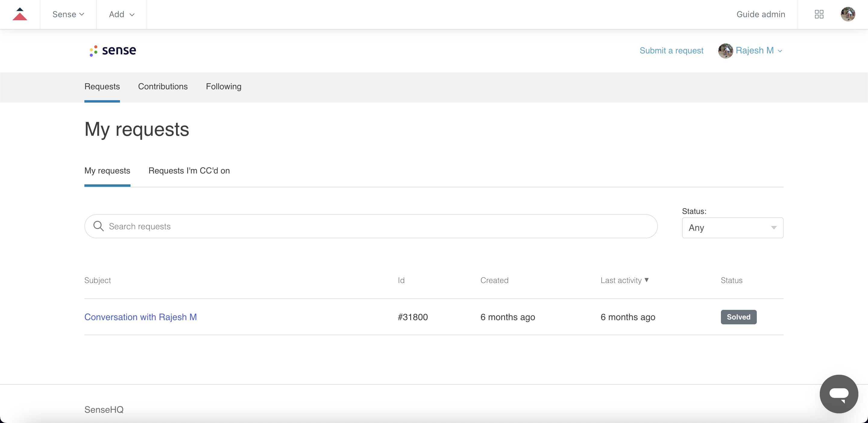This screenshot has height=423, width=868.
Task: Select the My requests sub-tab
Action: (107, 171)
